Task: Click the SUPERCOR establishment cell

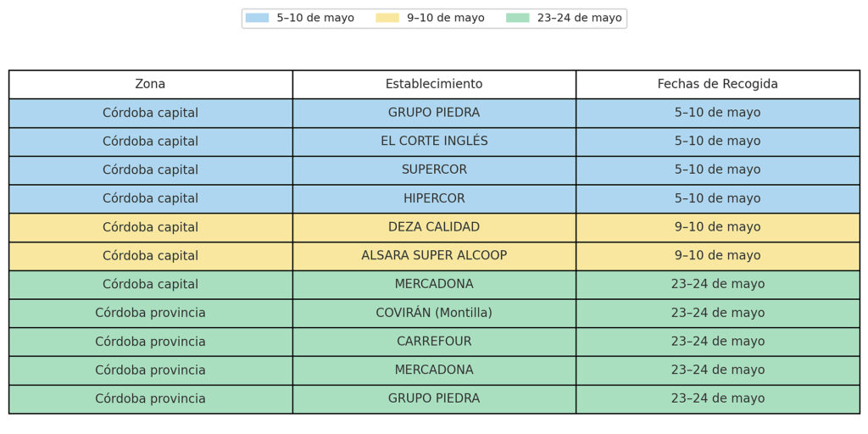Action: pos(434,170)
